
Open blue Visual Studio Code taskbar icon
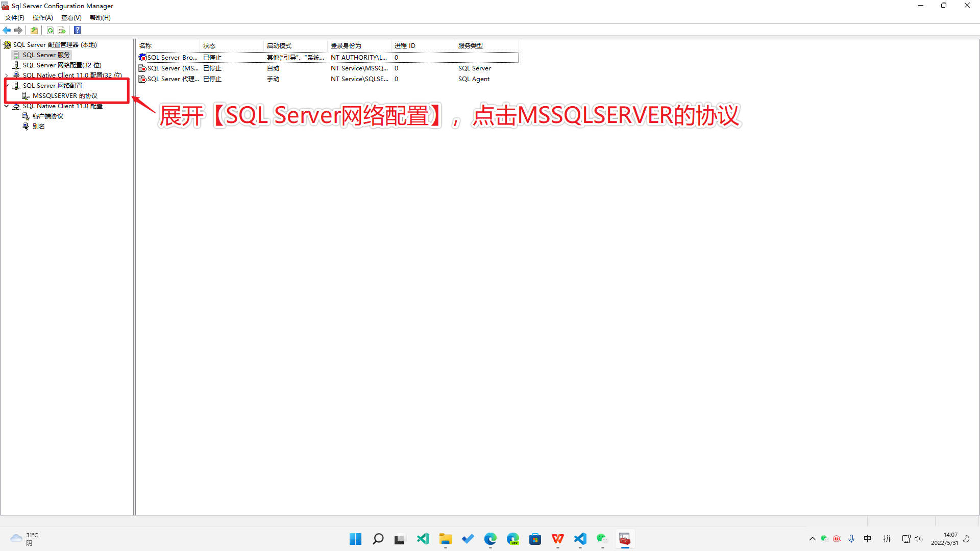(x=580, y=539)
